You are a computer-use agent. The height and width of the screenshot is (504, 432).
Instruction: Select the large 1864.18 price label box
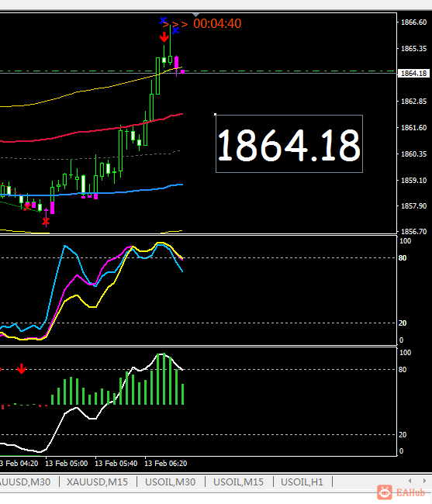pos(289,143)
